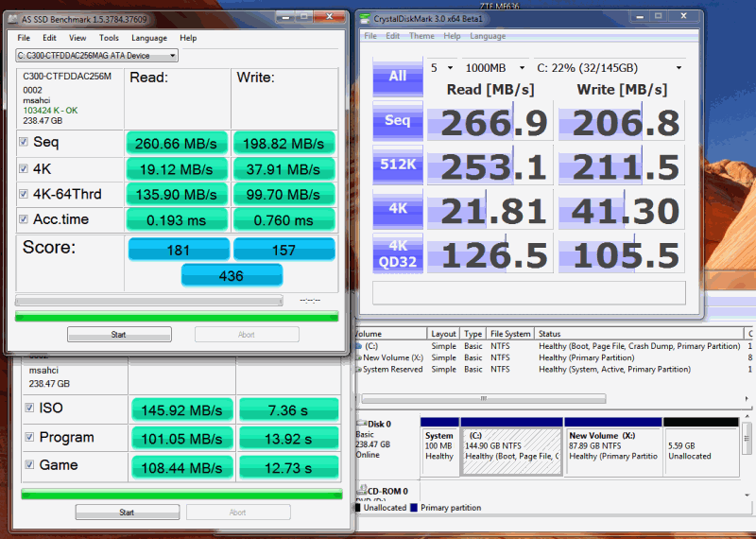This screenshot has width=756, height=539.
Task: Click the File System column header
Action: (510, 334)
